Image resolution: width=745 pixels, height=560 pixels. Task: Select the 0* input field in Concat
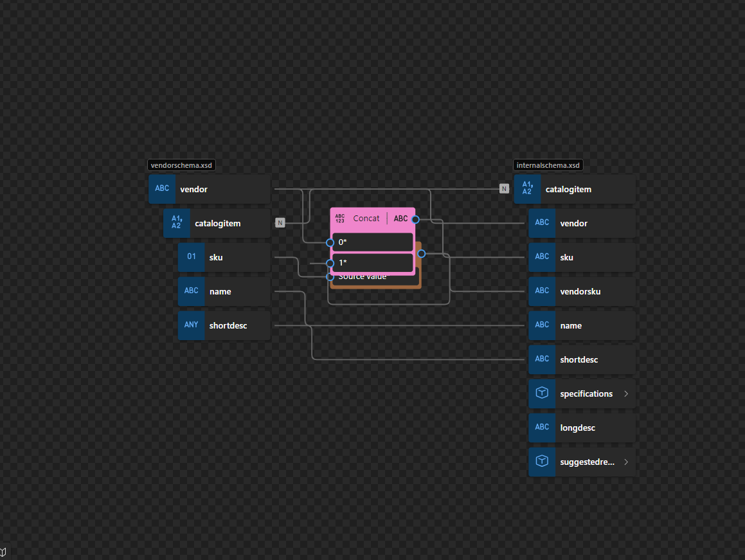pos(373,242)
